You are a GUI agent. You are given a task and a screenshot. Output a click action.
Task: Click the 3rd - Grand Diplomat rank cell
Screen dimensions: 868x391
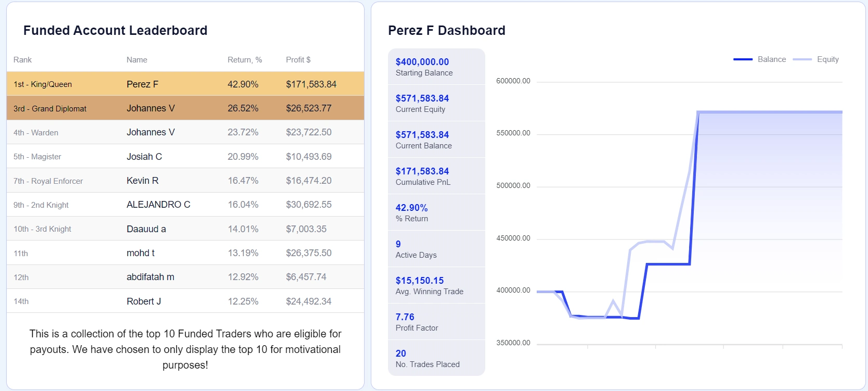coord(50,109)
